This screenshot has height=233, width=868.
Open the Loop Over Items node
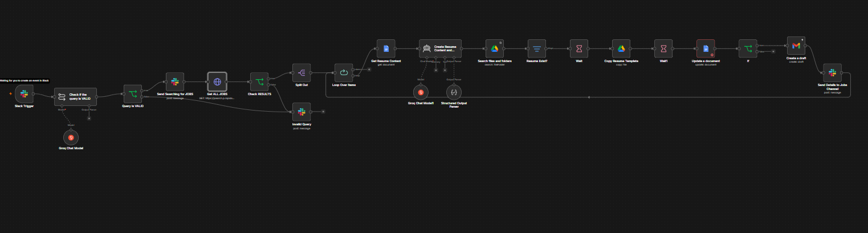tap(344, 72)
